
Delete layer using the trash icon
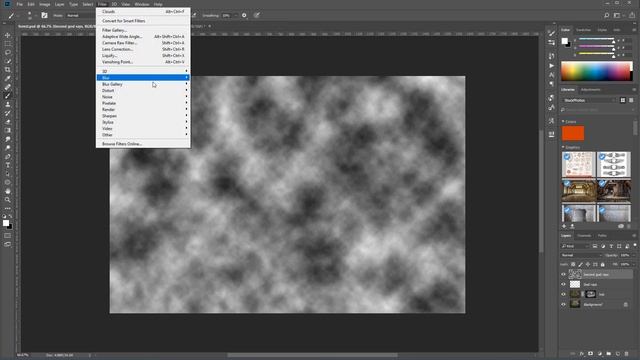click(x=626, y=353)
